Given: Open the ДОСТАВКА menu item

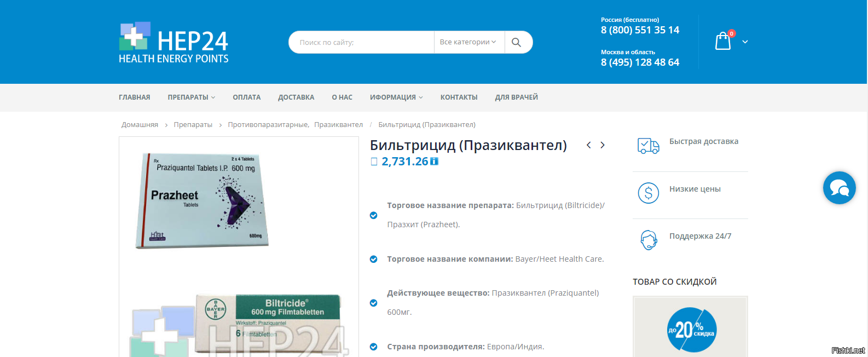Looking at the screenshot, I should tap(296, 97).
